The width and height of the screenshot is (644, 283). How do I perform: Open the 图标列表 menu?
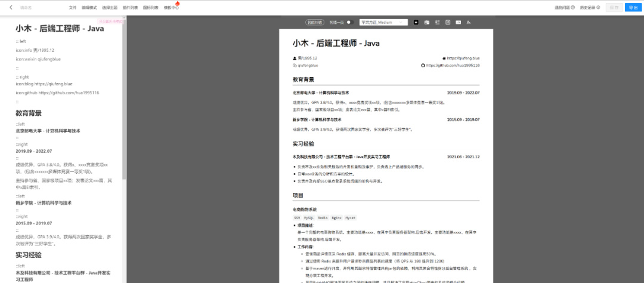click(150, 7)
